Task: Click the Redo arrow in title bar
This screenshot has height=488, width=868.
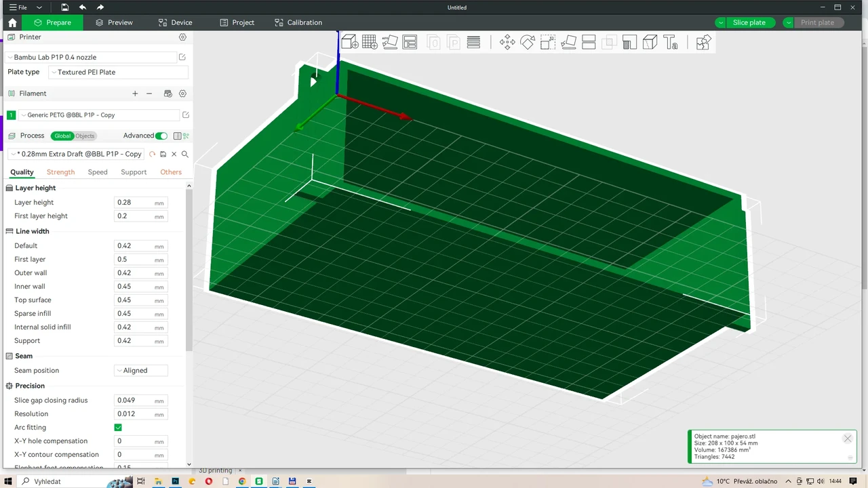Action: (100, 7)
